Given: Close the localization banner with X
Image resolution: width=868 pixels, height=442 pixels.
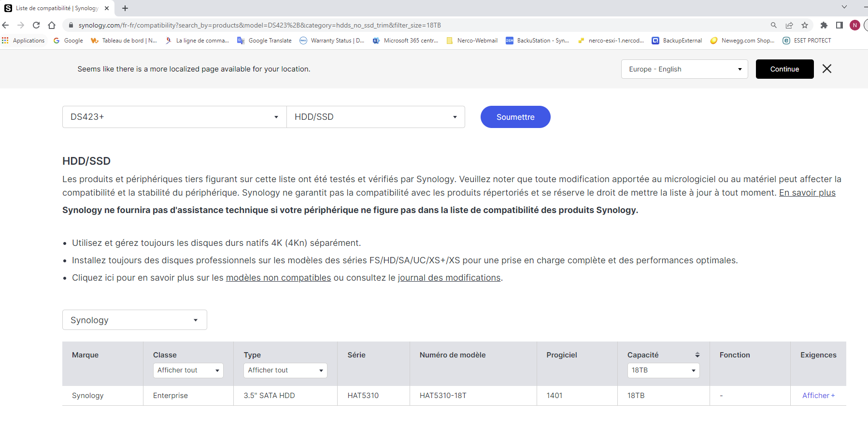Looking at the screenshot, I should tap(827, 69).
